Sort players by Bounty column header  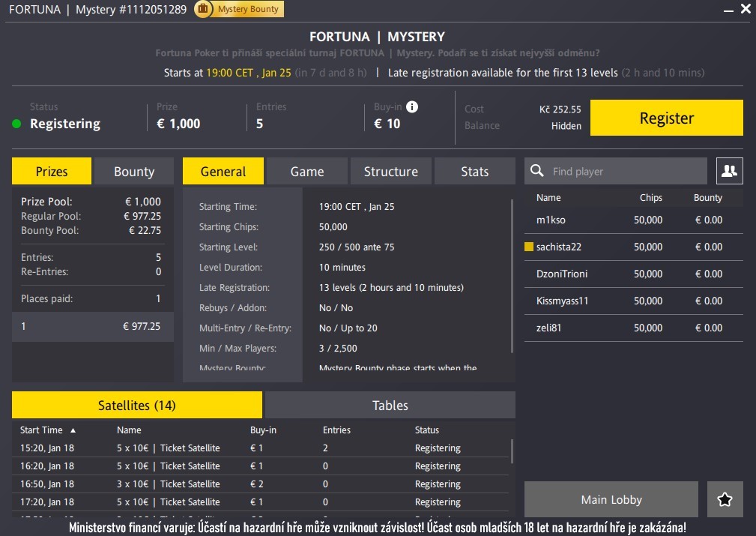point(708,197)
